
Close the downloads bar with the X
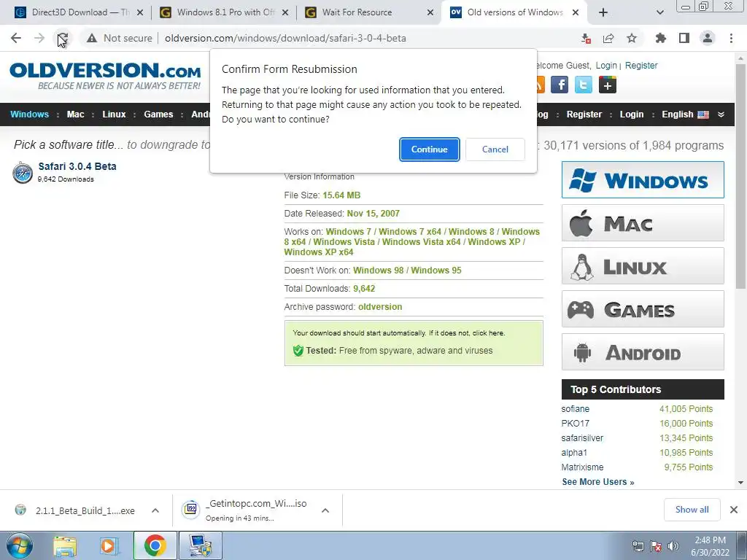pyautogui.click(x=734, y=510)
